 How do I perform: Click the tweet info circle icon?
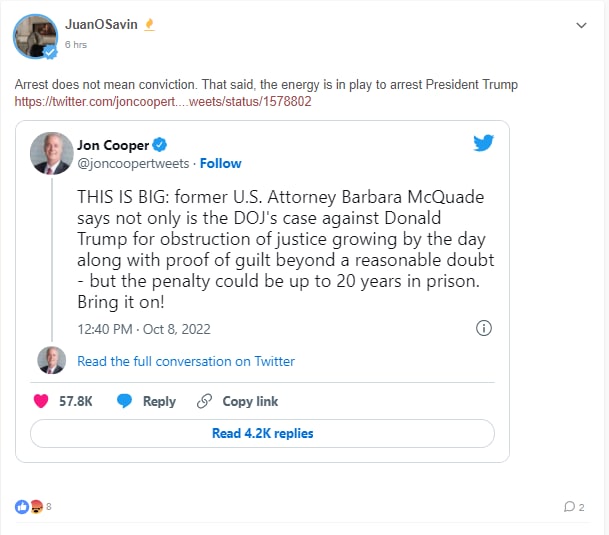[x=484, y=328]
